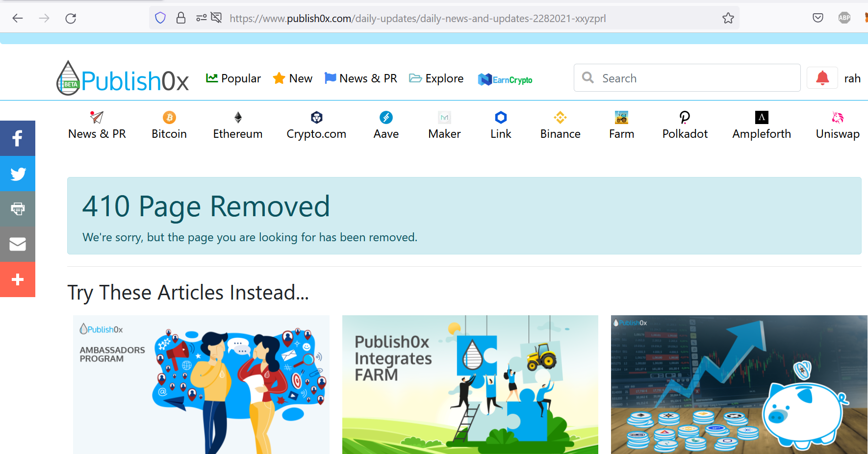Open the News & PR header menu
This screenshot has width=868, height=454.
pyautogui.click(x=361, y=78)
